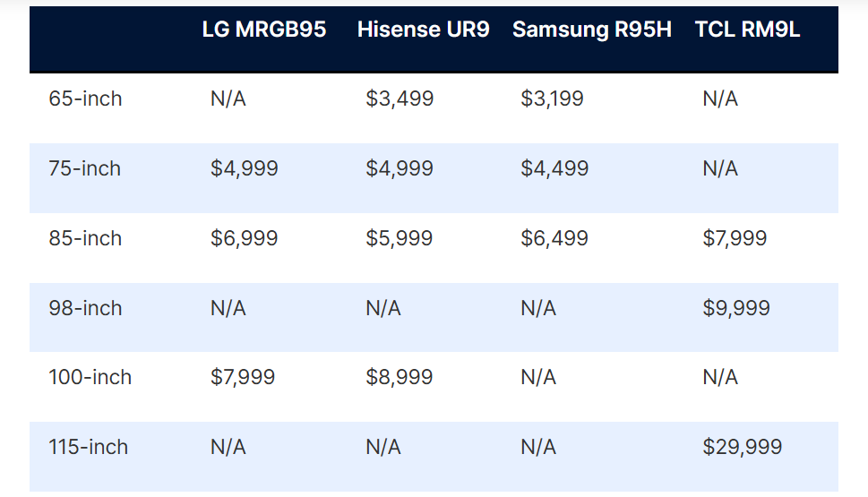Click the TCL 115-inch price $29,999
868x497 pixels.
coord(742,447)
